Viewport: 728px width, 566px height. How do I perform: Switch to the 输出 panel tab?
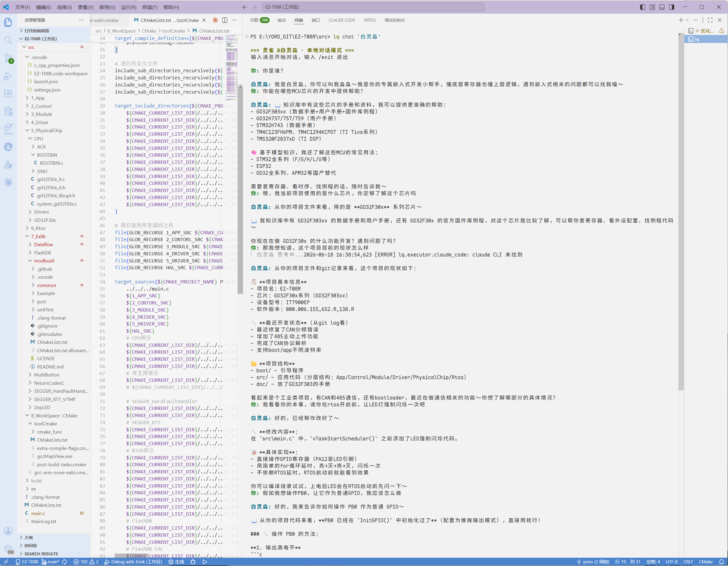(x=282, y=20)
